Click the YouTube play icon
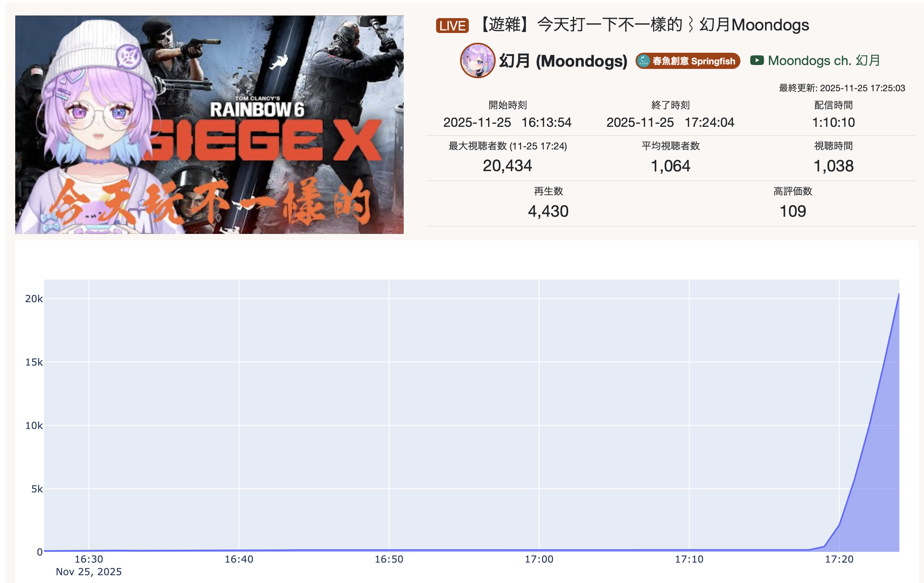Viewport: 924px width, 583px height. coord(757,60)
